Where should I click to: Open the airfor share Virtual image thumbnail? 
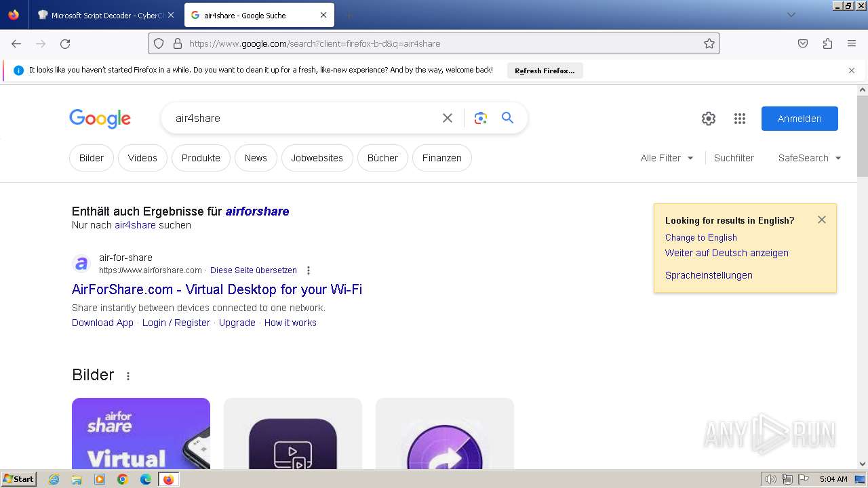[x=141, y=433]
